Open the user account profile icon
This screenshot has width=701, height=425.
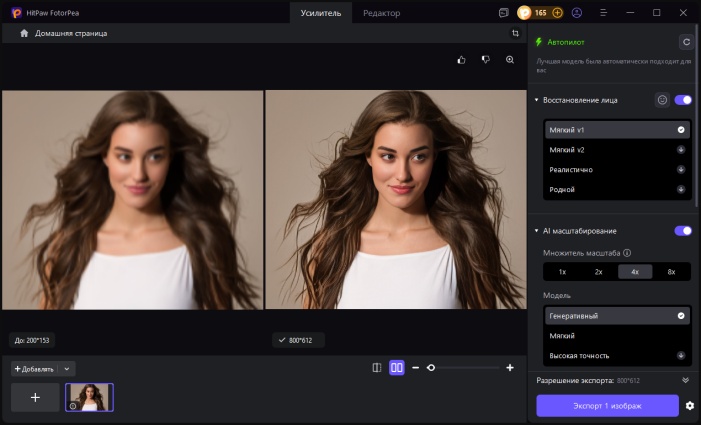click(576, 13)
